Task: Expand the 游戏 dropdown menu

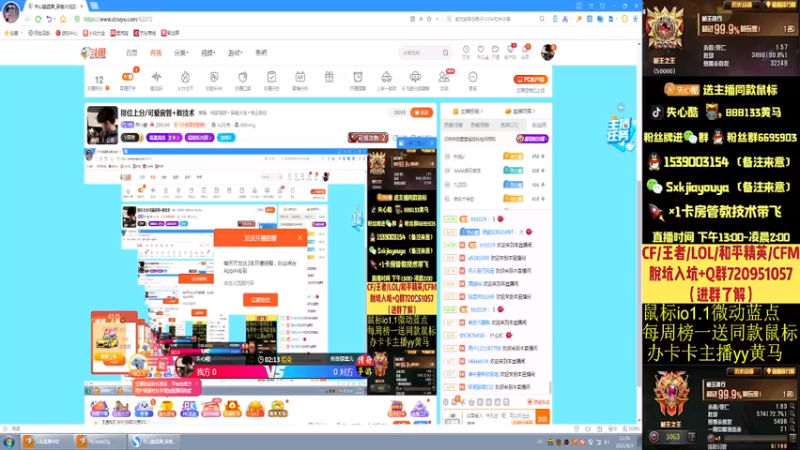Action: tap(235, 53)
